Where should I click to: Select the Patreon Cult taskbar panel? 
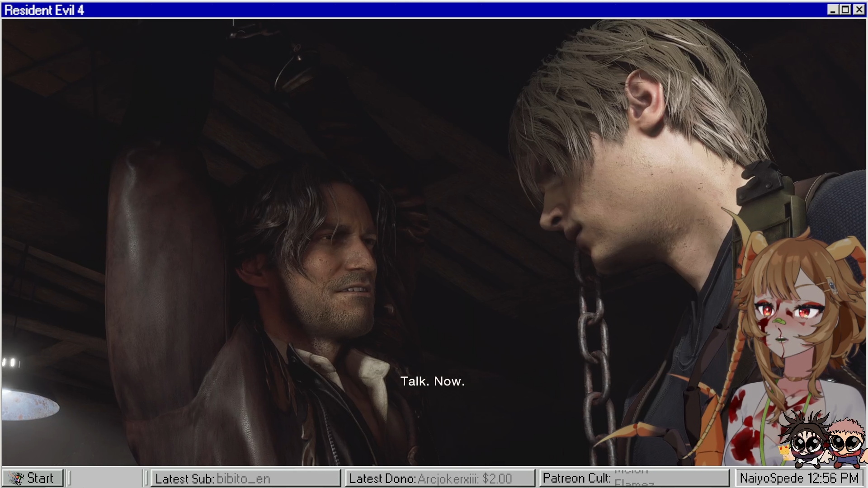click(x=634, y=478)
